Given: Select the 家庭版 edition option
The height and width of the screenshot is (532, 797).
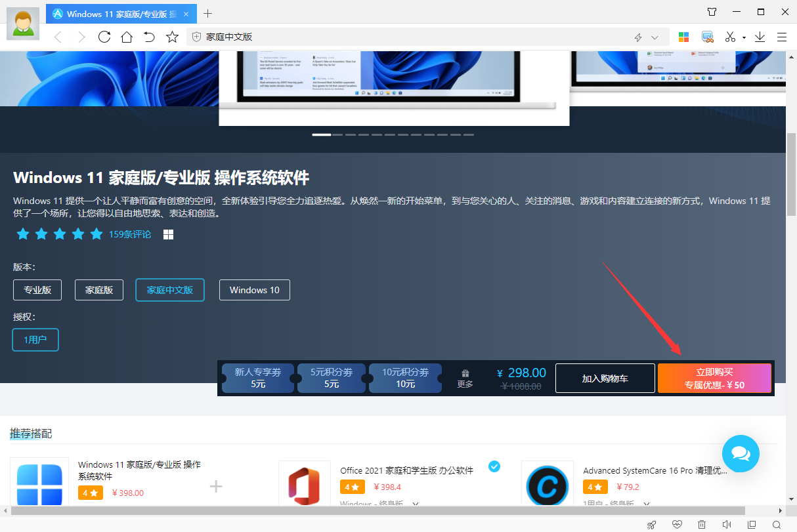Looking at the screenshot, I should click(x=99, y=290).
